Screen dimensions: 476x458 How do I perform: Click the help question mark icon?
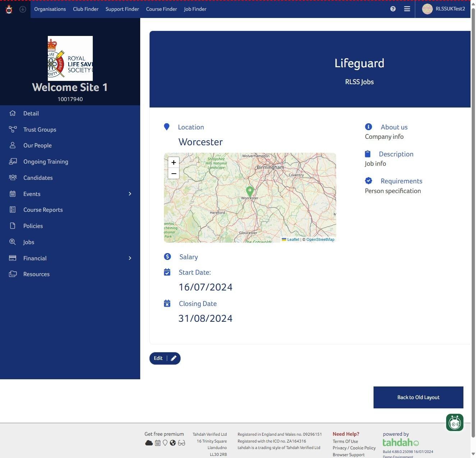393,9
